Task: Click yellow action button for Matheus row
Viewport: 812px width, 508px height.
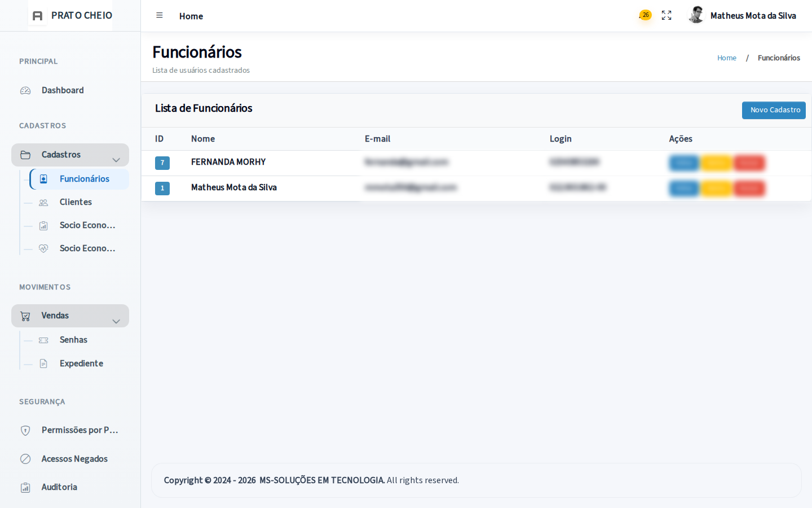Action: (x=716, y=189)
